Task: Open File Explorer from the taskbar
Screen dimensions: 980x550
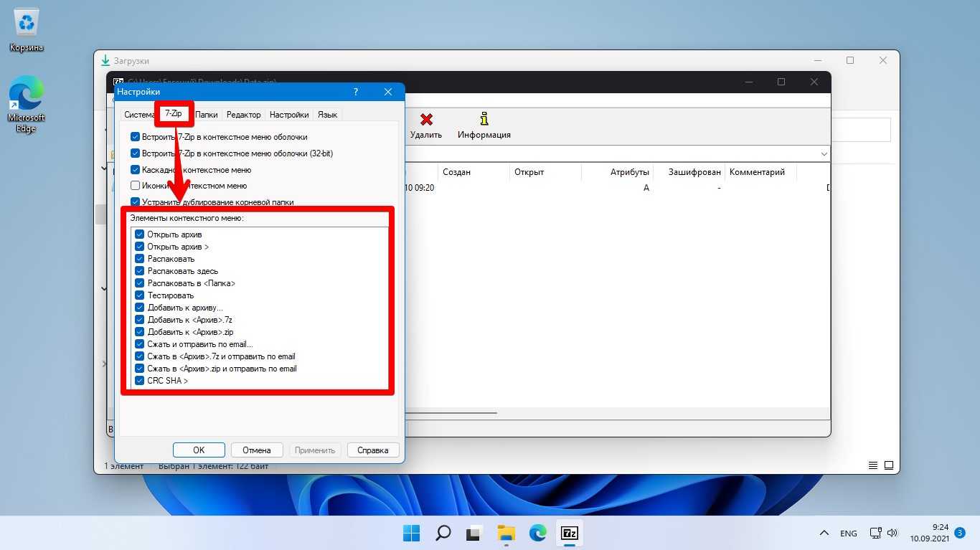Action: pos(507,534)
